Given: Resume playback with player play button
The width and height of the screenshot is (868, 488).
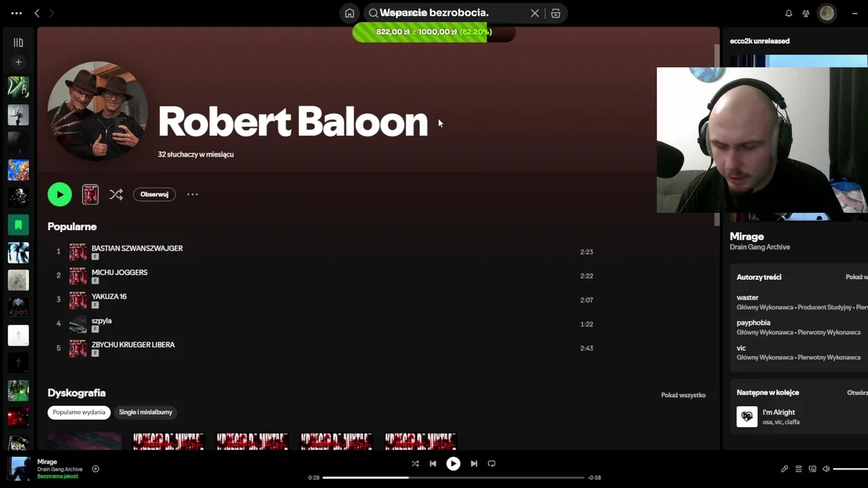Looking at the screenshot, I should 453,464.
